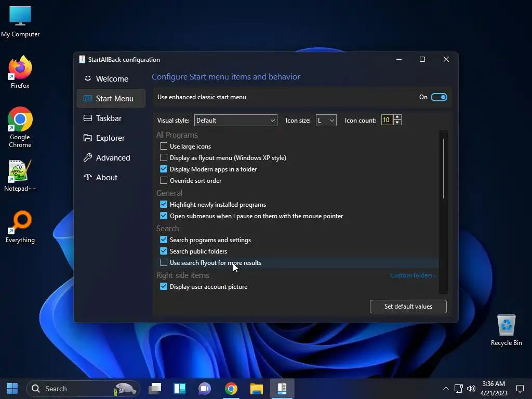Image resolution: width=532 pixels, height=399 pixels.
Task: Click the Taskbar sidebar icon
Action: tap(87, 118)
